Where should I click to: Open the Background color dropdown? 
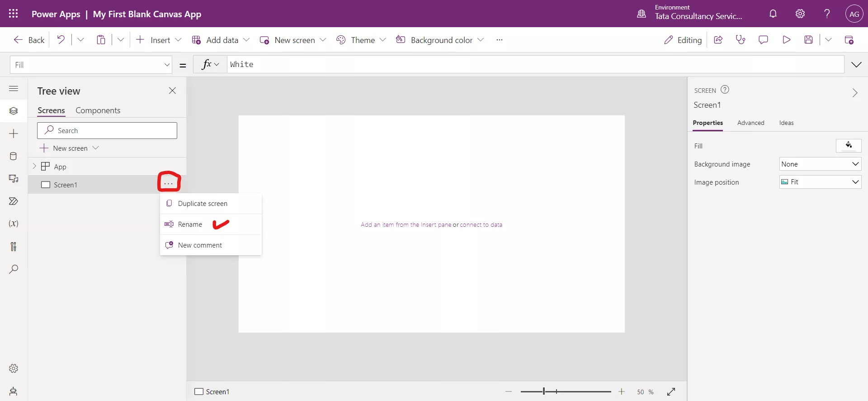(481, 40)
